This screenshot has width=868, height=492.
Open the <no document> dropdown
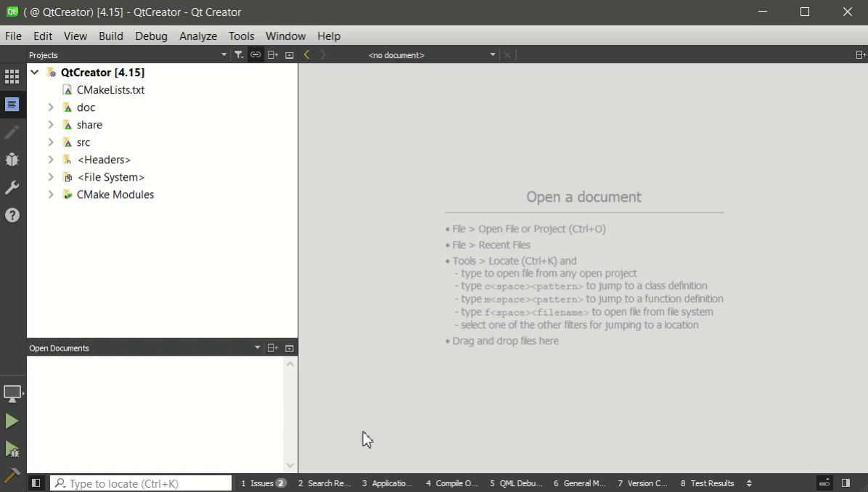point(431,55)
